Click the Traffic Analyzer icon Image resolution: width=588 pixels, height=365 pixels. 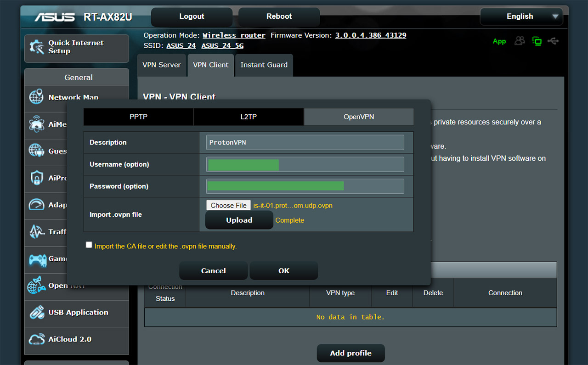(x=36, y=231)
